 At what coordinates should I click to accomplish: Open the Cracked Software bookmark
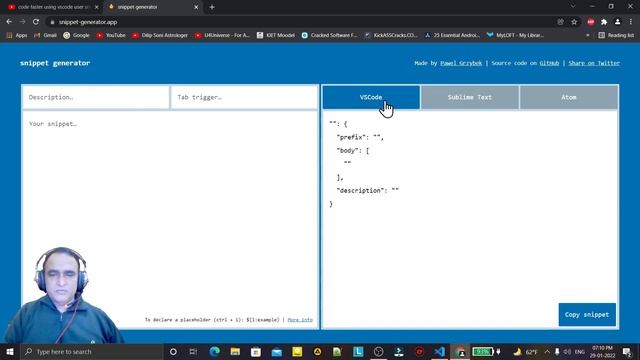(329, 35)
